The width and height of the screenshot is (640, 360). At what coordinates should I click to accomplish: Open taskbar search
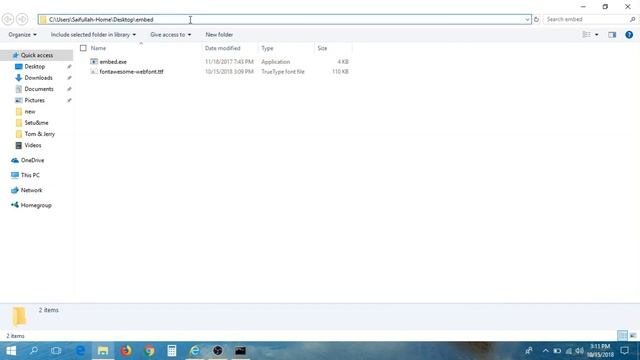34,351
